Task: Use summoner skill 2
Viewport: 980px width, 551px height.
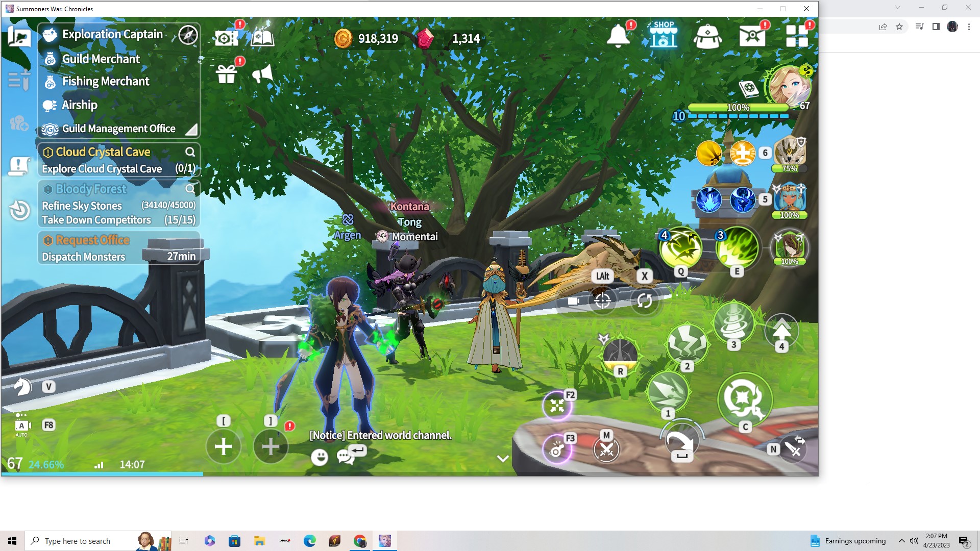Action: tap(687, 344)
